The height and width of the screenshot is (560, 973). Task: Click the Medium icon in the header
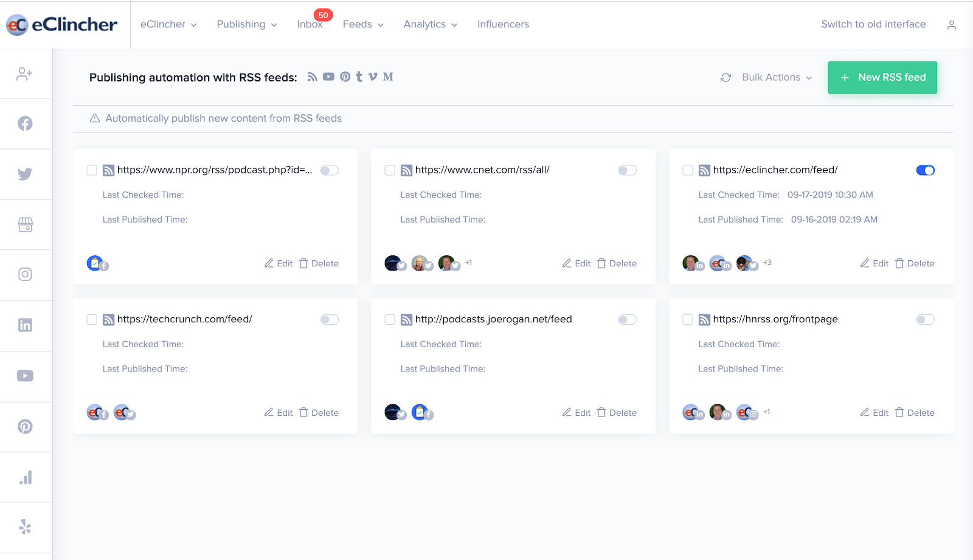point(388,77)
